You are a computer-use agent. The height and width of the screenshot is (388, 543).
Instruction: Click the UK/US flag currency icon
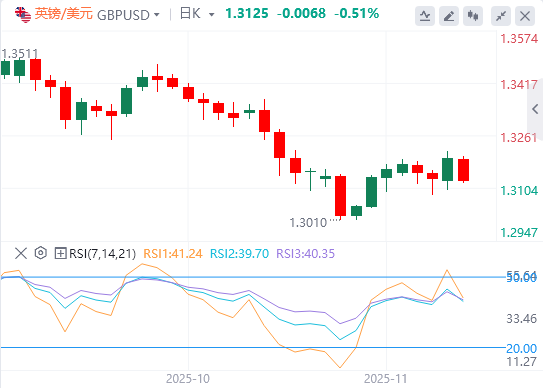(x=23, y=15)
